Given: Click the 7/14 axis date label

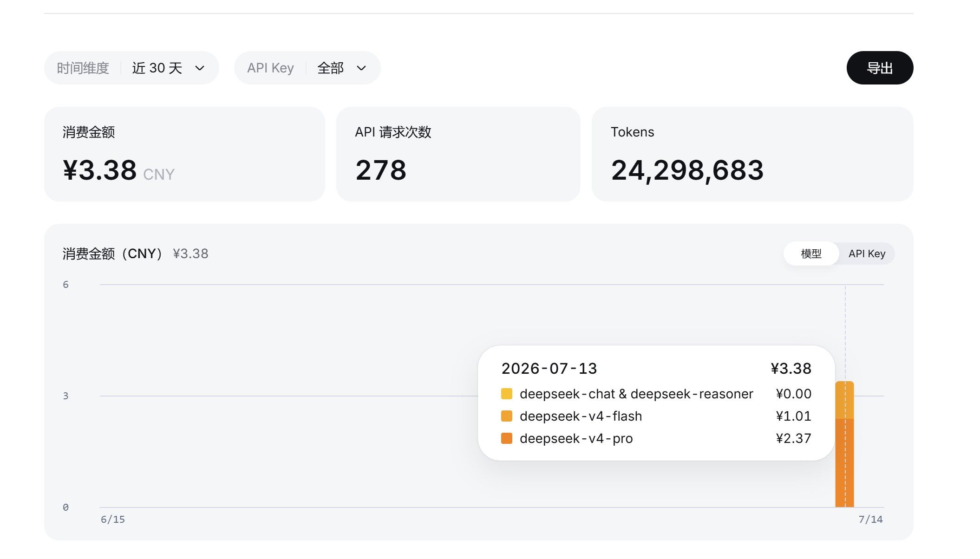Looking at the screenshot, I should [x=870, y=519].
